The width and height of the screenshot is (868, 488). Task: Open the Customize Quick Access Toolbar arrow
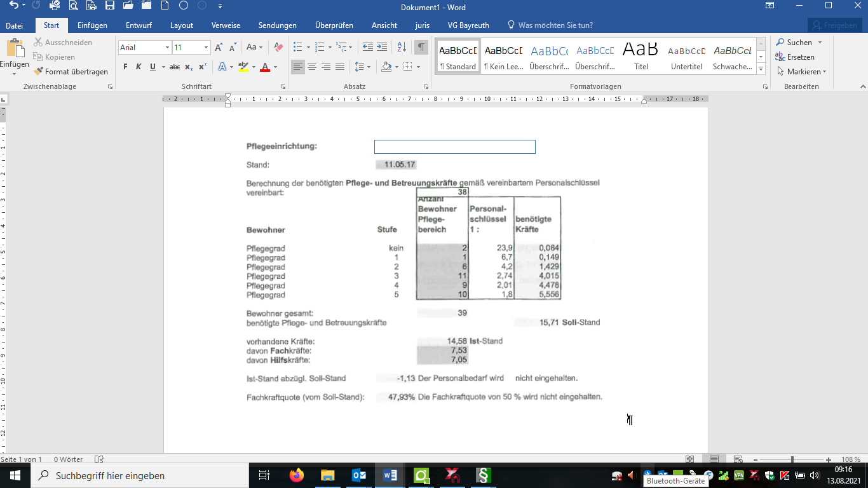click(x=220, y=6)
